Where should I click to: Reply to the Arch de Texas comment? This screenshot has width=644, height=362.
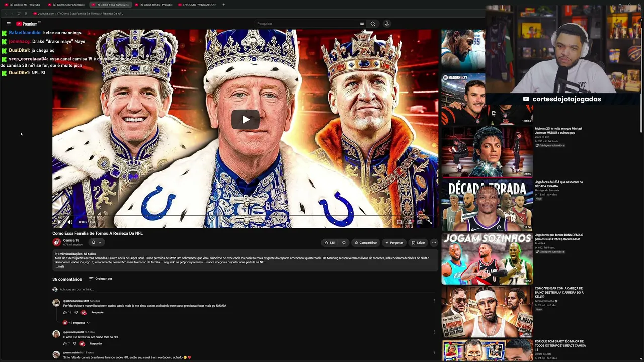coord(96,344)
